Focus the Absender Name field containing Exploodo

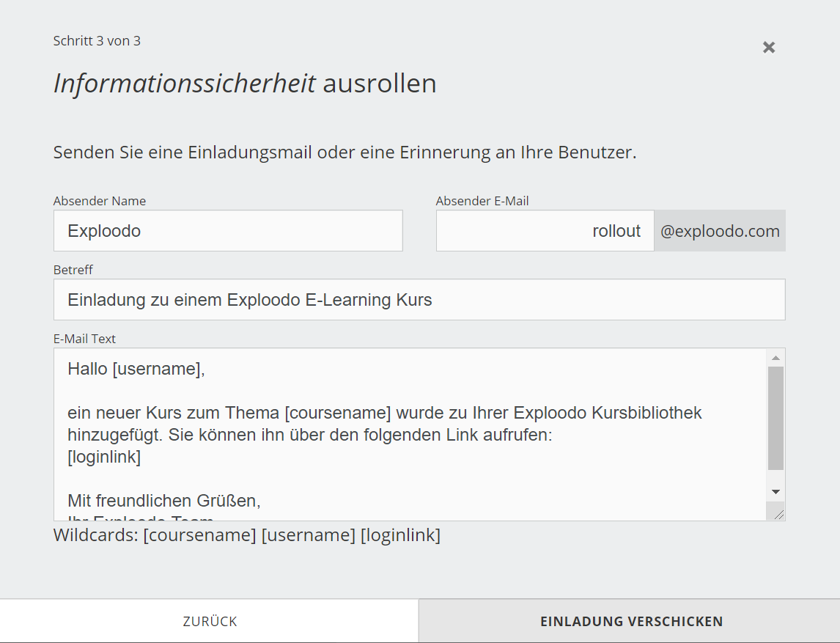pos(228,231)
